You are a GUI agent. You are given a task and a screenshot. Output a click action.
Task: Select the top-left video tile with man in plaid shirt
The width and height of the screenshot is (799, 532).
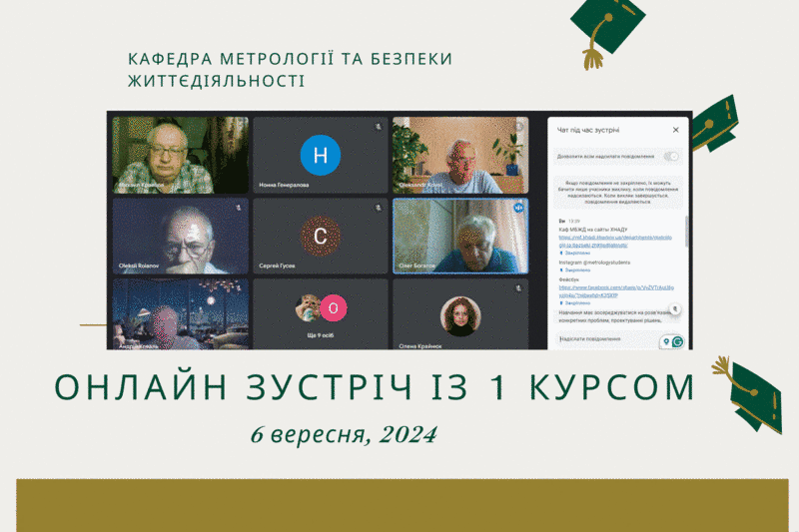pos(181,155)
